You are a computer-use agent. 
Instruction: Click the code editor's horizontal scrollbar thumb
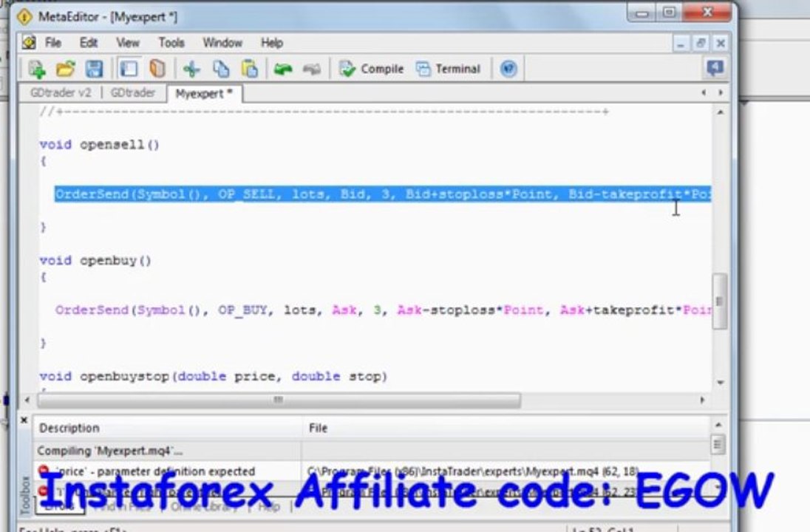click(279, 400)
